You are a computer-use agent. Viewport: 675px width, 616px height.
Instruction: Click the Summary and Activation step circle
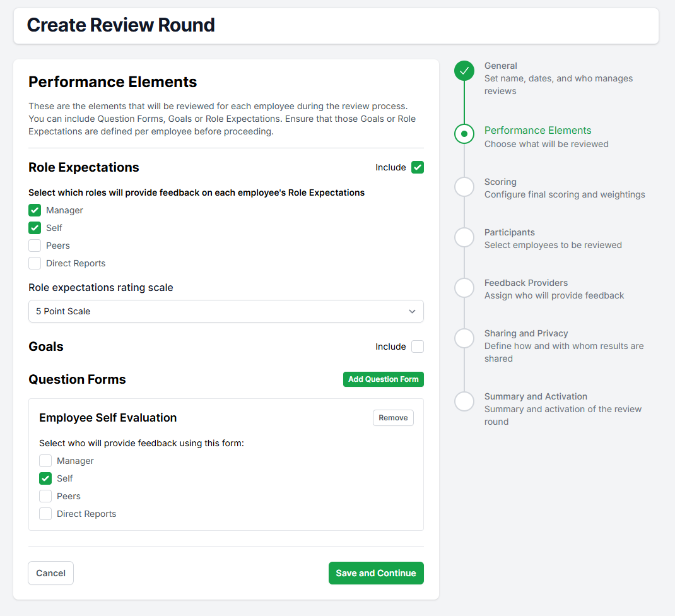(x=464, y=401)
